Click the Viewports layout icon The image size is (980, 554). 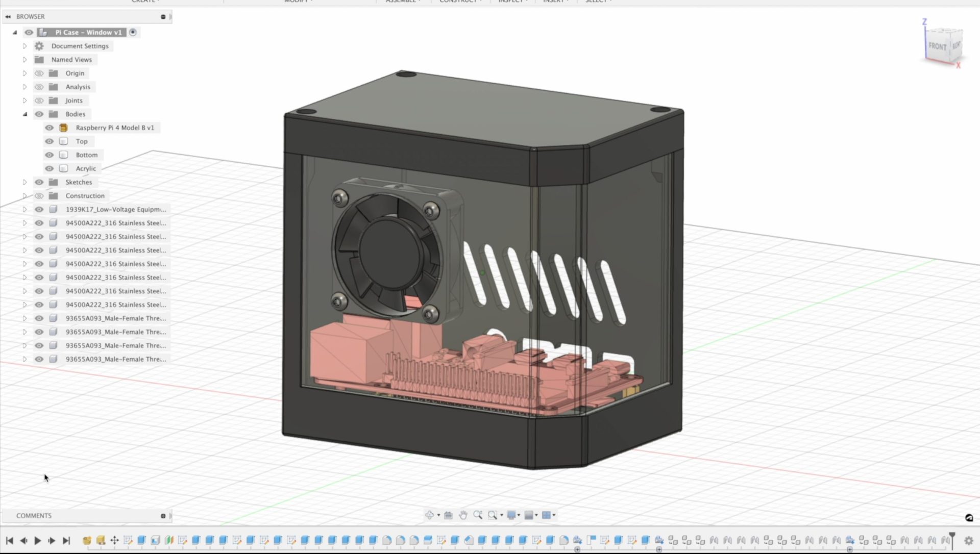pos(547,515)
